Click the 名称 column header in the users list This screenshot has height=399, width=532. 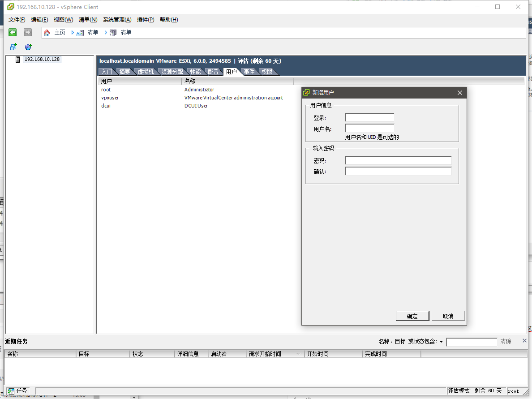click(x=237, y=82)
